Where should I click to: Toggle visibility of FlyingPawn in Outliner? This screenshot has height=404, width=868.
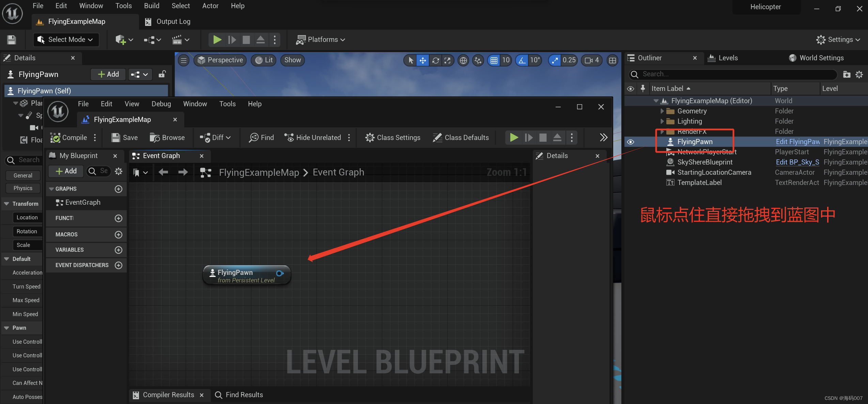(631, 142)
